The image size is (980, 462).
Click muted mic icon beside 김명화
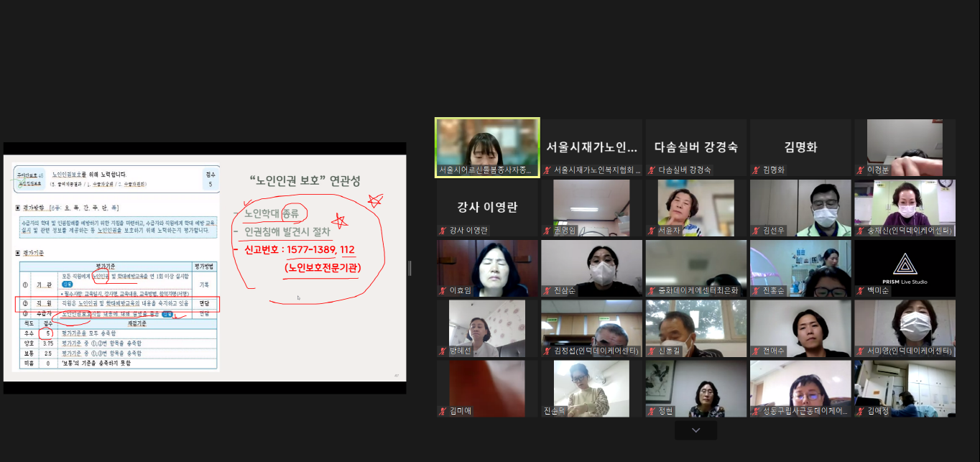pyautogui.click(x=756, y=170)
